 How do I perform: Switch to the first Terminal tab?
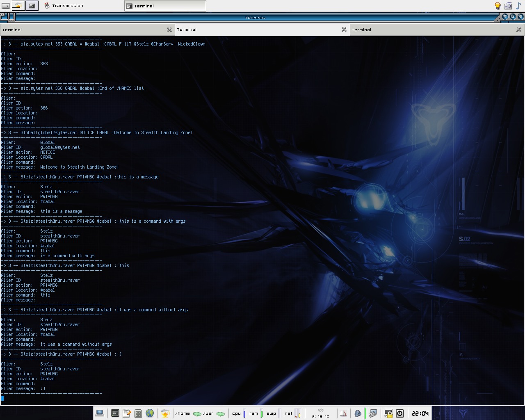pyautogui.click(x=82, y=30)
